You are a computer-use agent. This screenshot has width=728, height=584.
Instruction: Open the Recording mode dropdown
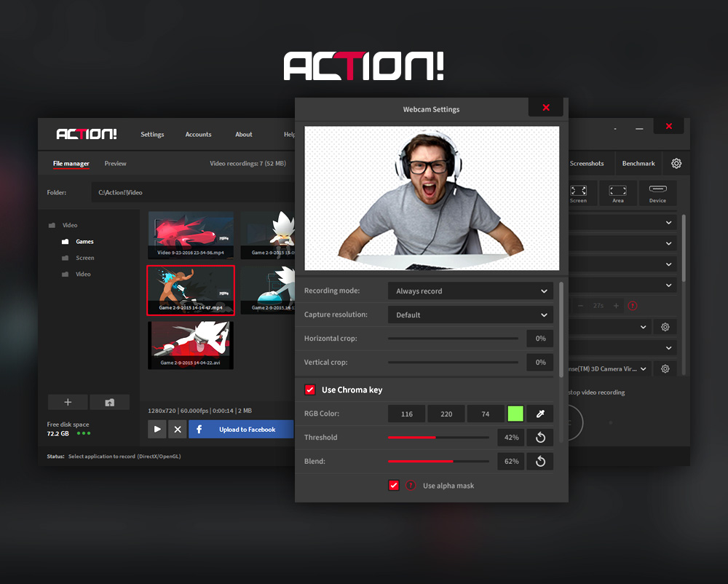470,290
